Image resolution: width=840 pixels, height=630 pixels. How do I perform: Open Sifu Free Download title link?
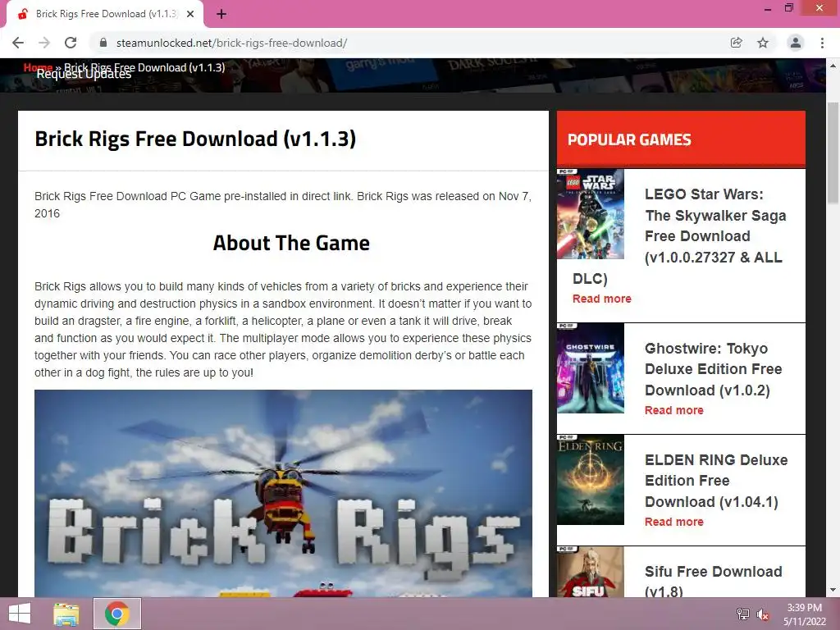[x=713, y=581]
